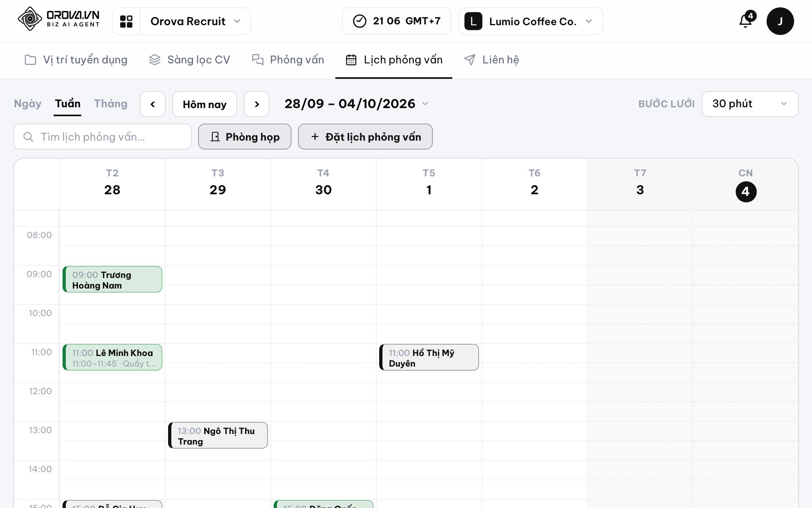Click the Orova.vn logo
This screenshot has width=812, height=508.
coord(58,19)
